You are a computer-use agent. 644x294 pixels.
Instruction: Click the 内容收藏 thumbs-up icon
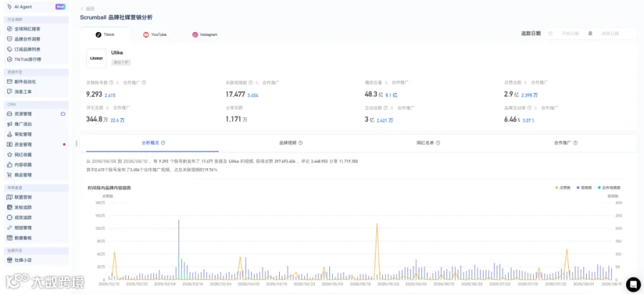[10, 165]
